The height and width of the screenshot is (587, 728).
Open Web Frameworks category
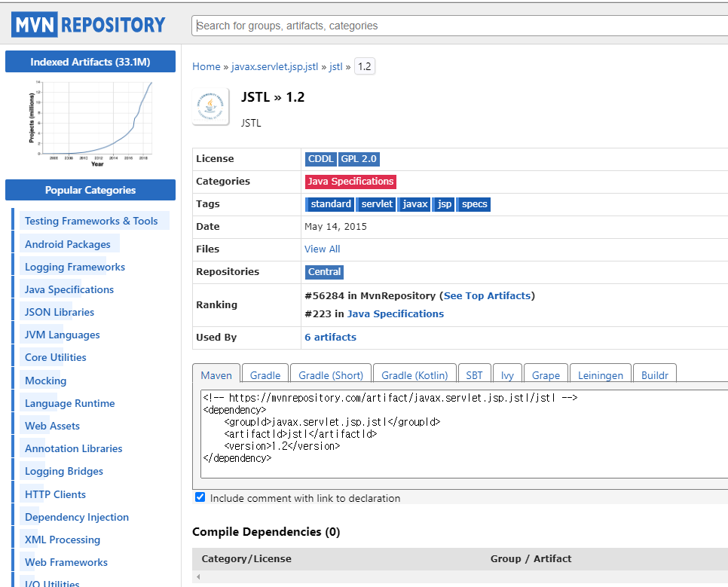point(66,562)
